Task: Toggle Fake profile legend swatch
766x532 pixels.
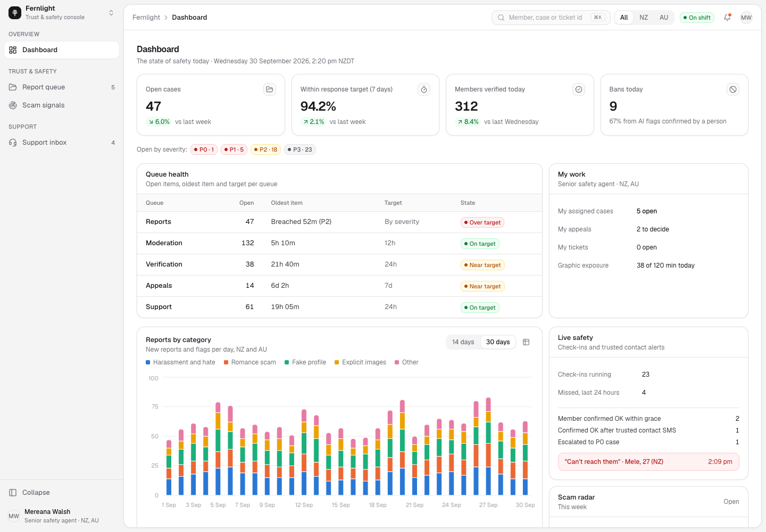Action: [x=287, y=362]
